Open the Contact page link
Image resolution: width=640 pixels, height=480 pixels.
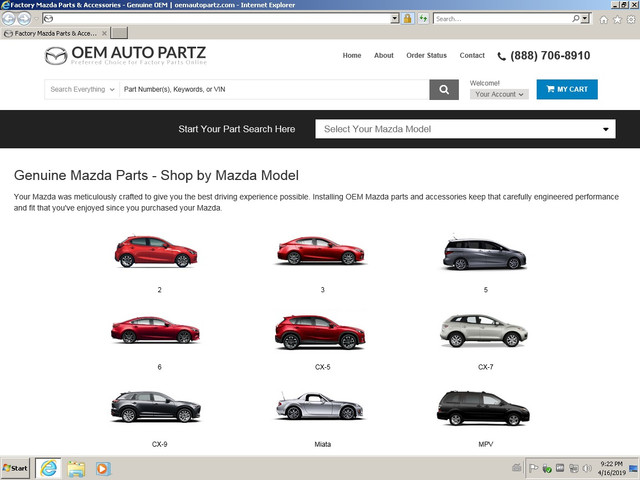coord(472,55)
